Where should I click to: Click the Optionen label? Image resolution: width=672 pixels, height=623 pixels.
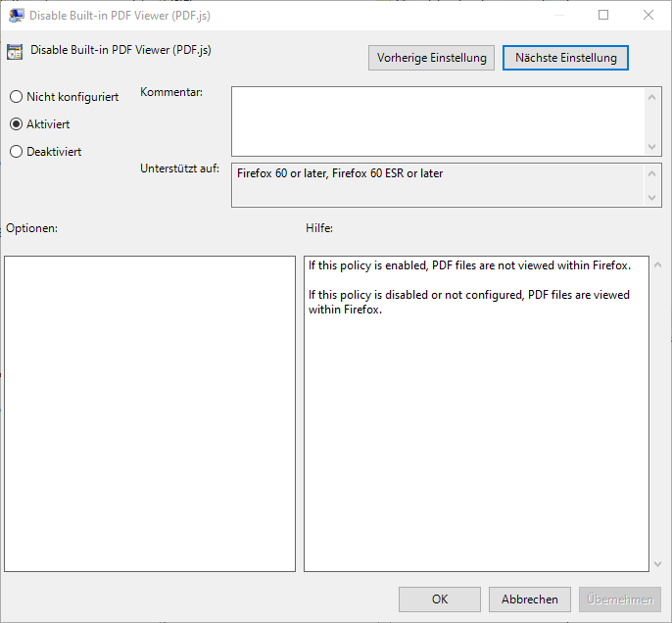tap(31, 228)
